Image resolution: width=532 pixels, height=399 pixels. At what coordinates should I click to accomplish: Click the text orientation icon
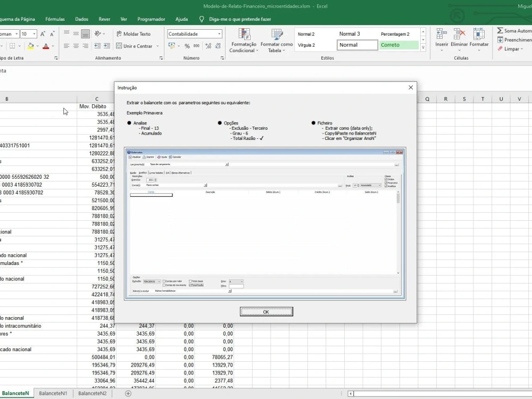pyautogui.click(x=98, y=34)
